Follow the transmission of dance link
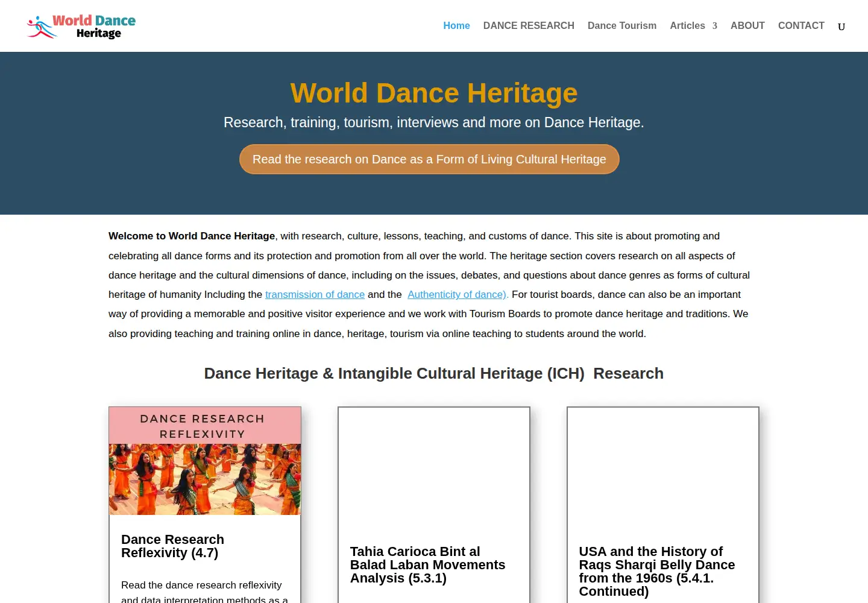The image size is (868, 603). click(315, 294)
